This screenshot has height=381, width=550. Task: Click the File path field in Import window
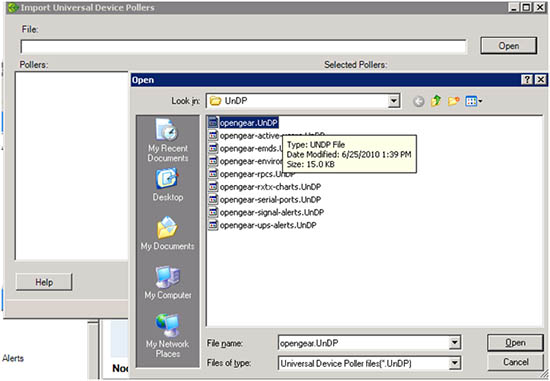point(244,47)
